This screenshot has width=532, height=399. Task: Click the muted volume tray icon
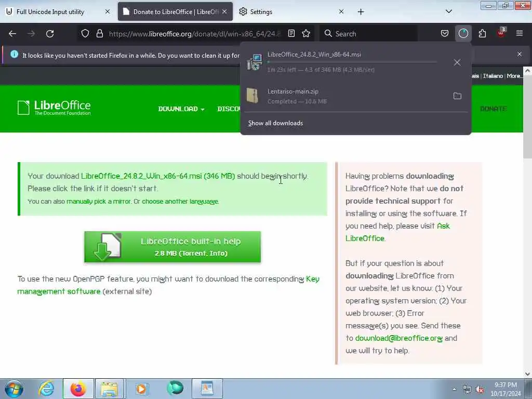[x=480, y=389]
